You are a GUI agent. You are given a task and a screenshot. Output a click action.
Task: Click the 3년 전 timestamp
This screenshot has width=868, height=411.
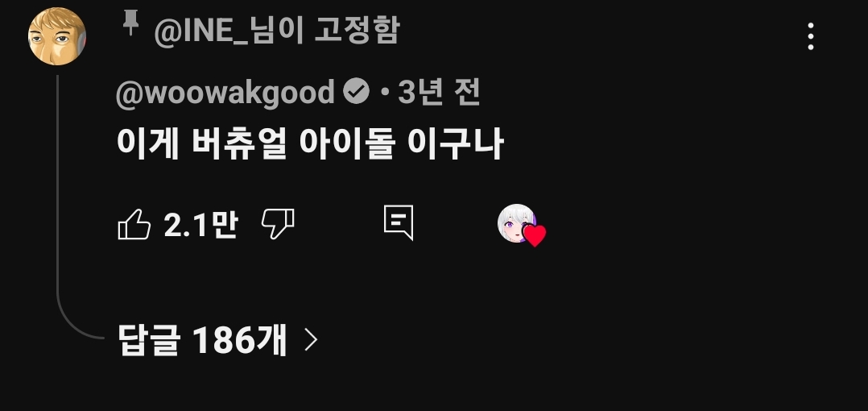438,92
